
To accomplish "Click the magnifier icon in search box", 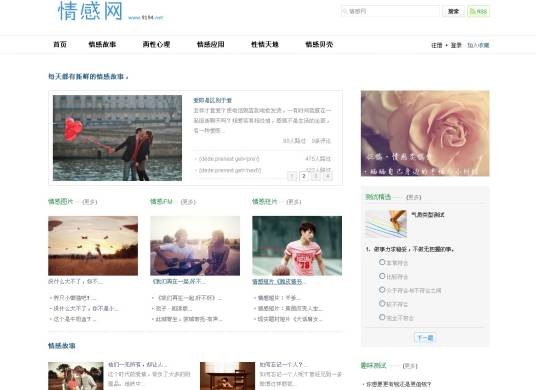I will click(345, 11).
